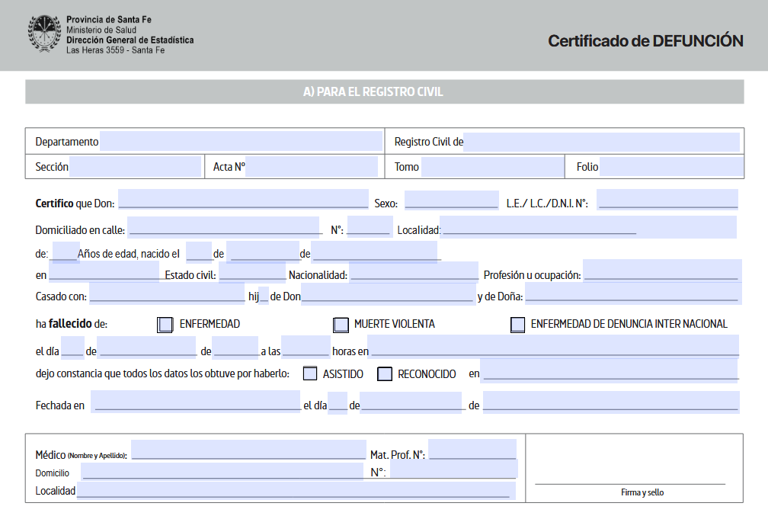
Task: Click 'Las Heras 3559 - Santa Fe' address
Action: (116, 50)
